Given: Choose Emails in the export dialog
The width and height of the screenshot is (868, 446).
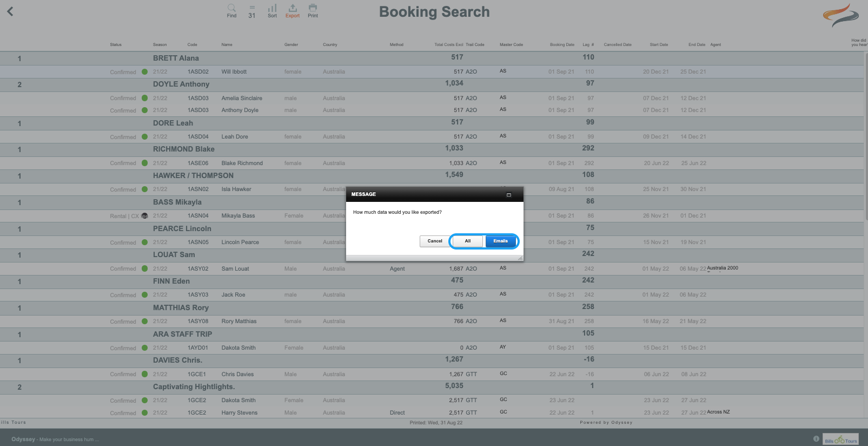Looking at the screenshot, I should coord(501,241).
